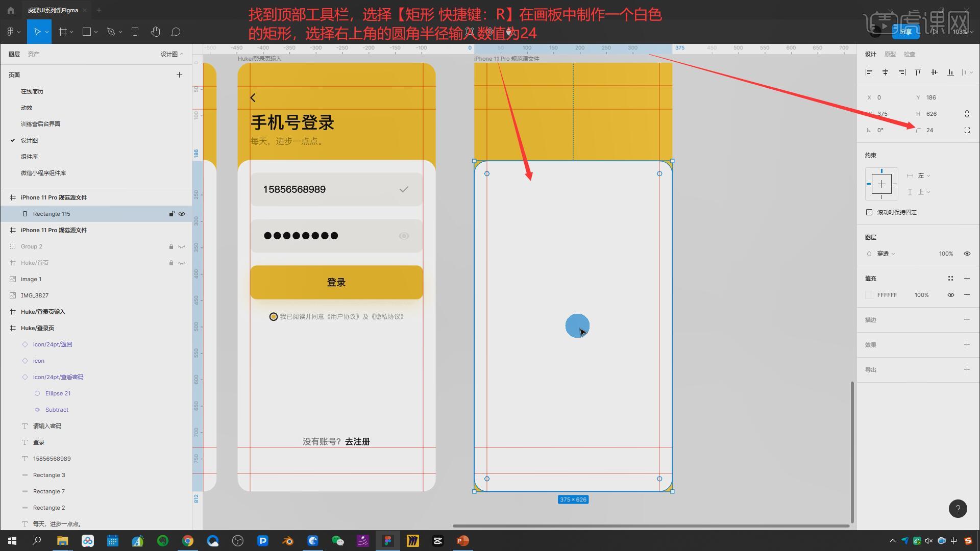
Task: Switch to the Assets tab
Action: (x=34, y=54)
